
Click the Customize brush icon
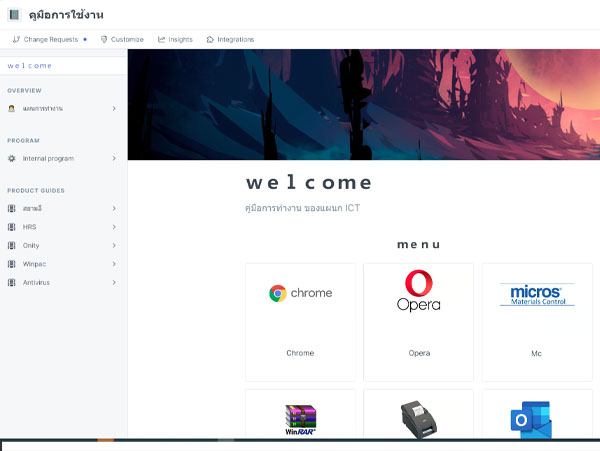(104, 39)
